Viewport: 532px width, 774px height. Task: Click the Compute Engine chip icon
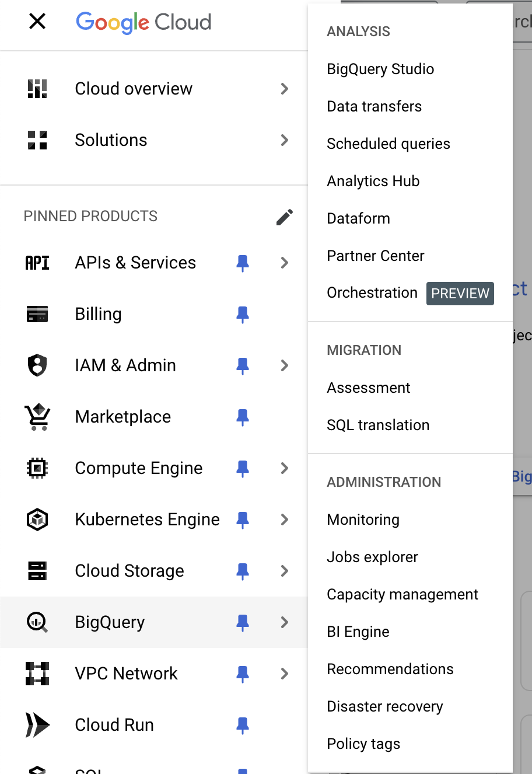[37, 468]
